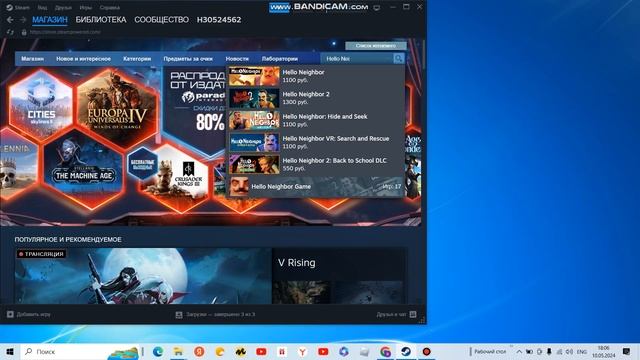
Task: Open the Лаборатория store link
Action: click(x=280, y=59)
